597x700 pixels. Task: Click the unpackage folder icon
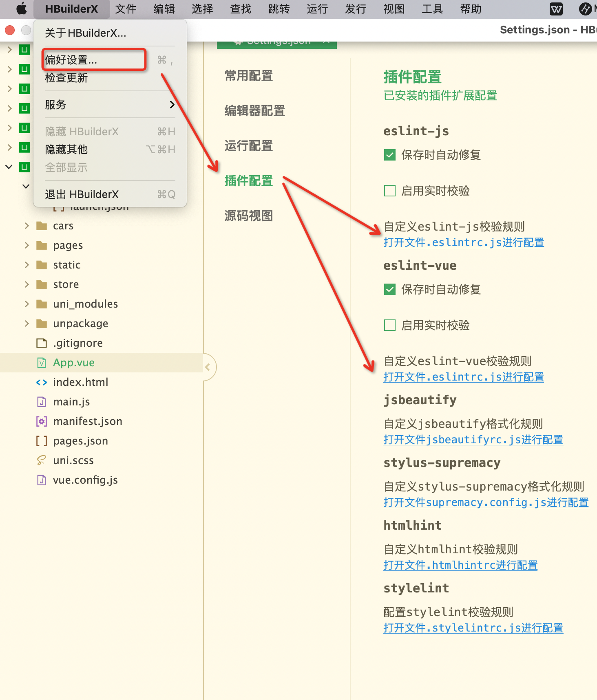point(42,324)
